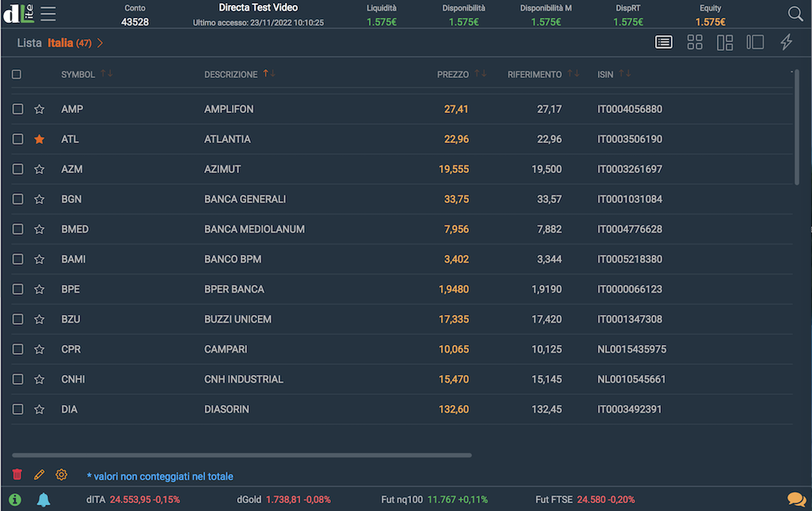The height and width of the screenshot is (511, 812).
Task: Star the CPR Campari row
Action: click(x=39, y=349)
